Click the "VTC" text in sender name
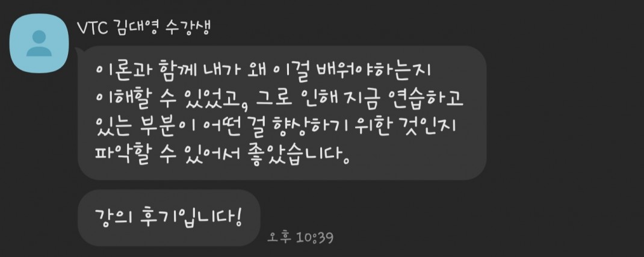 coord(93,28)
